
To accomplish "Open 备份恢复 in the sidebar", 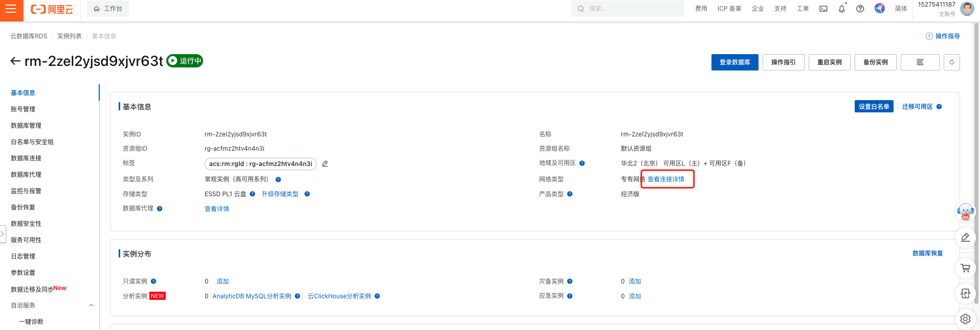I will click(x=23, y=207).
